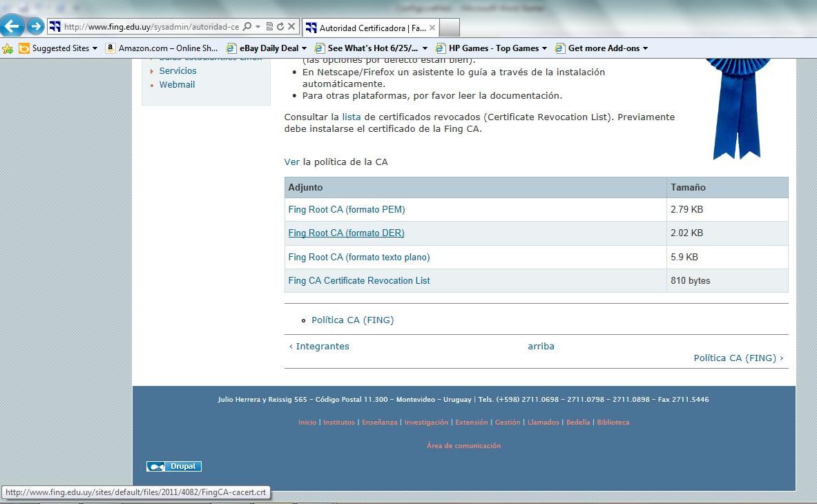This screenshot has height=504, width=817.
Task: Click the browser Forward arrow button
Action: click(35, 27)
